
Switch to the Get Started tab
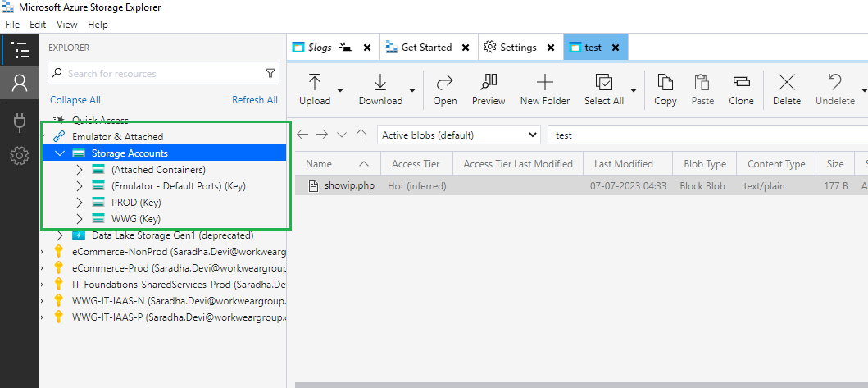point(426,47)
